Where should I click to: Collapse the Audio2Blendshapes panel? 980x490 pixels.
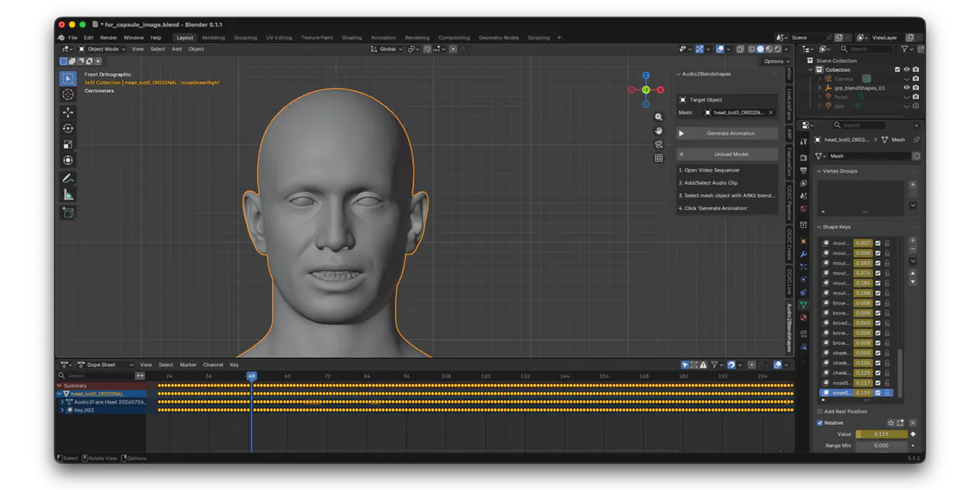(679, 74)
